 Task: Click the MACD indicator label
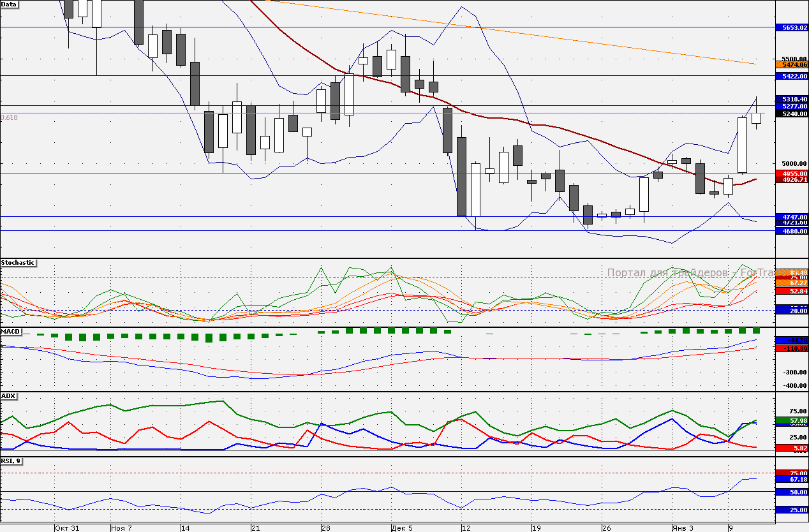point(11,332)
